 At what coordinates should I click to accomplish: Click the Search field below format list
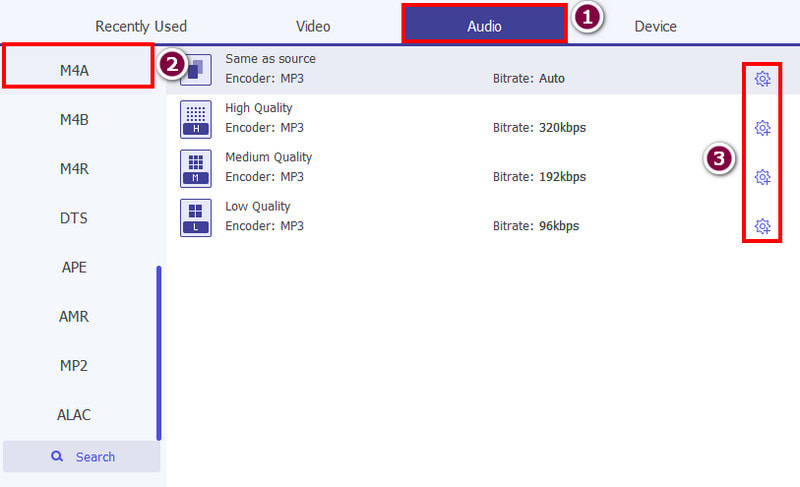coord(82,457)
